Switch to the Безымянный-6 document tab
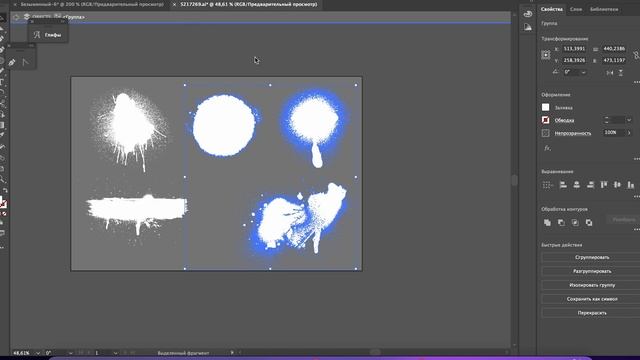The width and height of the screenshot is (640, 360). pyautogui.click(x=92, y=4)
